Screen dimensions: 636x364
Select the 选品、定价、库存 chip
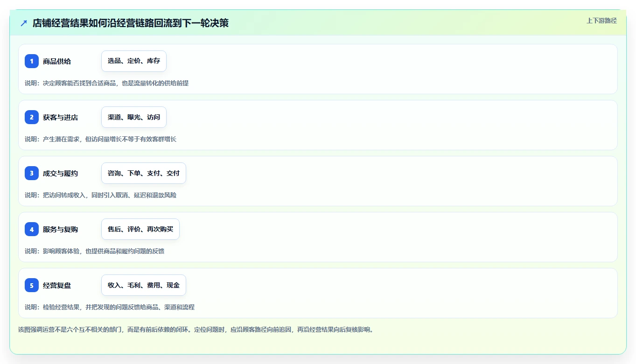tap(134, 61)
